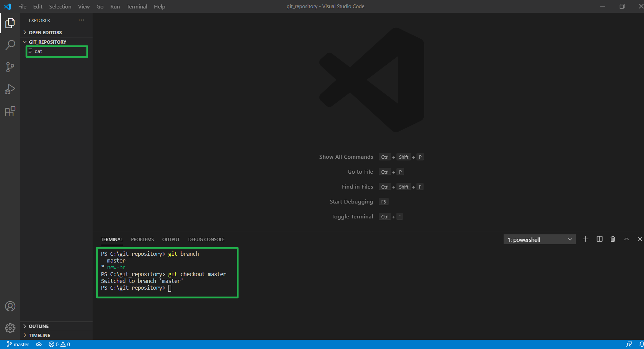Open the Explorer view in activity bar
Viewport: 644px width, 349px height.
tap(10, 23)
